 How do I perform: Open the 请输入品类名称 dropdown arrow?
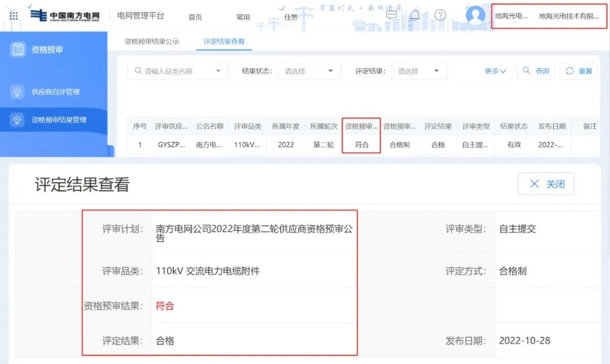click(x=218, y=71)
